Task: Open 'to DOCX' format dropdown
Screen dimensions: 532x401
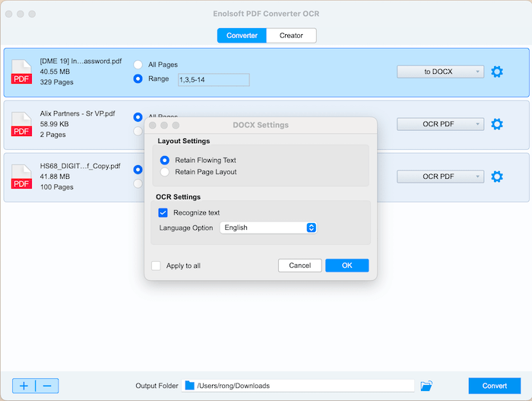Action: pyautogui.click(x=440, y=72)
